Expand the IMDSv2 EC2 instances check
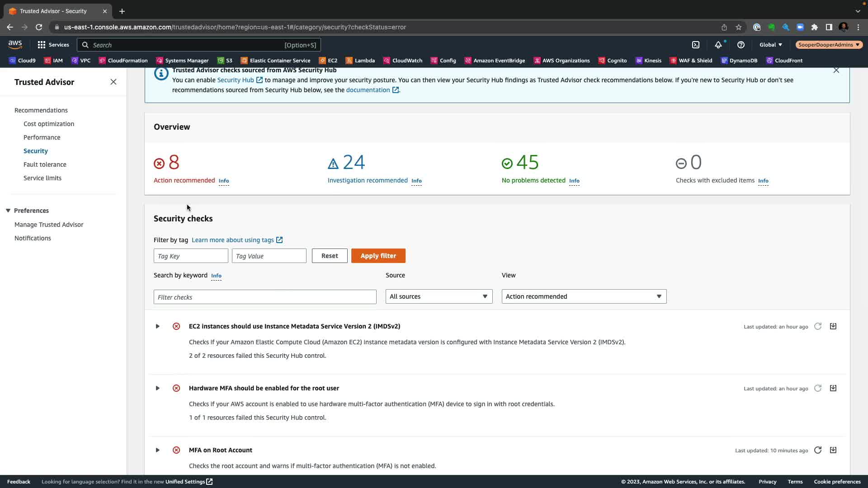This screenshot has width=868, height=488. 157,326
